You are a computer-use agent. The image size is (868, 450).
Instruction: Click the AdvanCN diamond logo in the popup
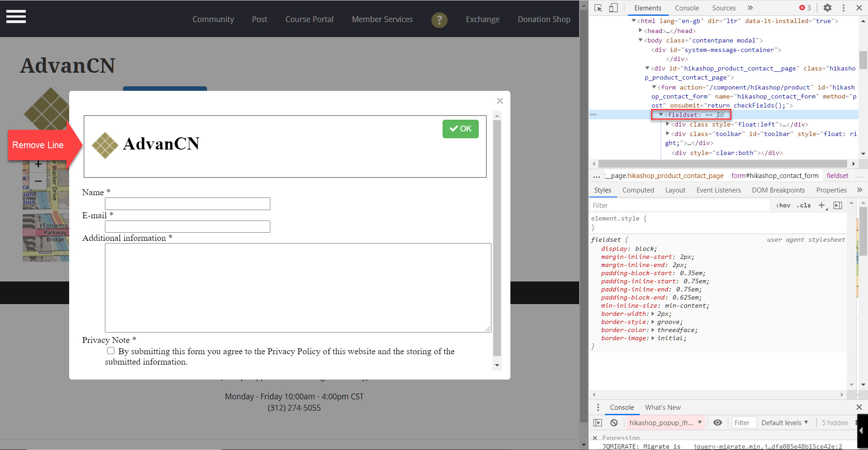[x=105, y=145]
